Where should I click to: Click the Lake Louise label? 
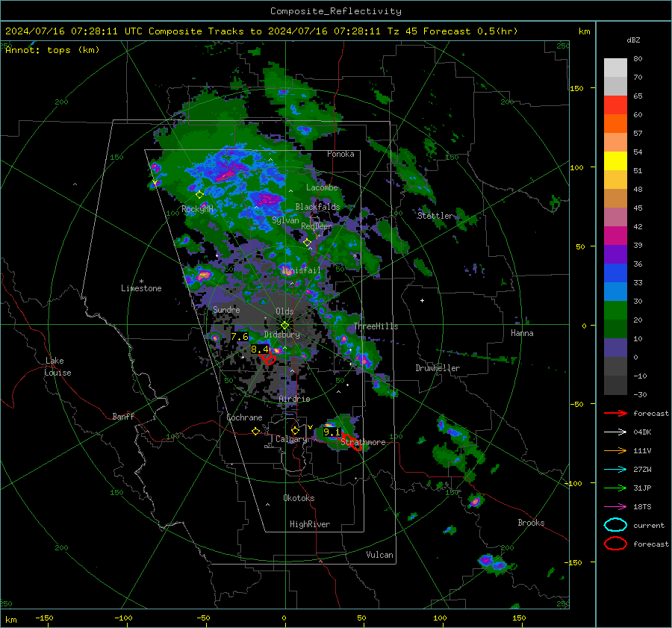click(x=57, y=367)
